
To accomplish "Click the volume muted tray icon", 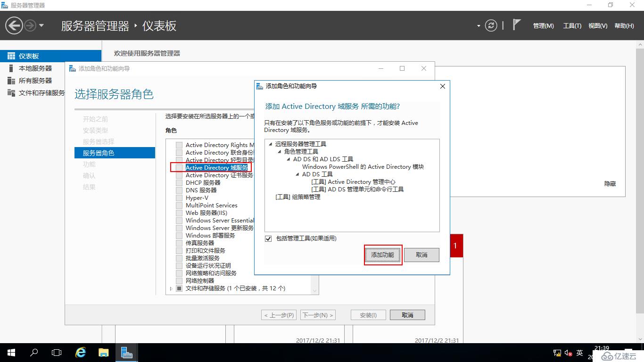I will click(568, 353).
